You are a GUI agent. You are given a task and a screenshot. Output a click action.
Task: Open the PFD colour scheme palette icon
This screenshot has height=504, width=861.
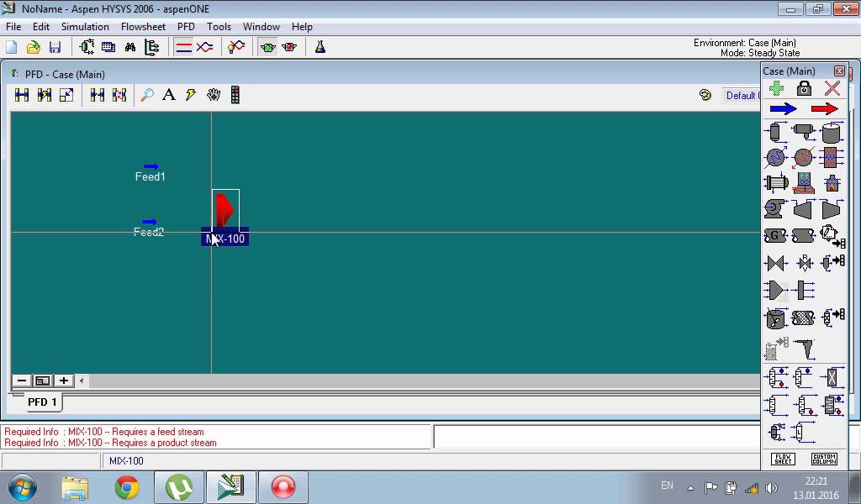pos(705,95)
